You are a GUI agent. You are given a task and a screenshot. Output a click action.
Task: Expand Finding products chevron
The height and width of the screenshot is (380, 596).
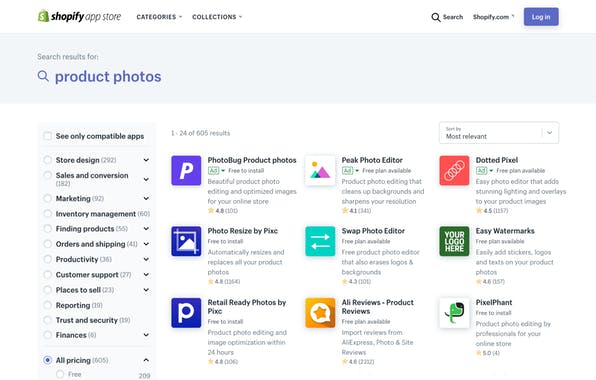point(146,229)
